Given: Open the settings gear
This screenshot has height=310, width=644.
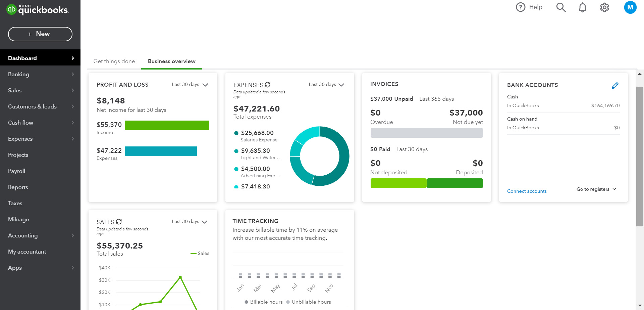Looking at the screenshot, I should pos(604,7).
